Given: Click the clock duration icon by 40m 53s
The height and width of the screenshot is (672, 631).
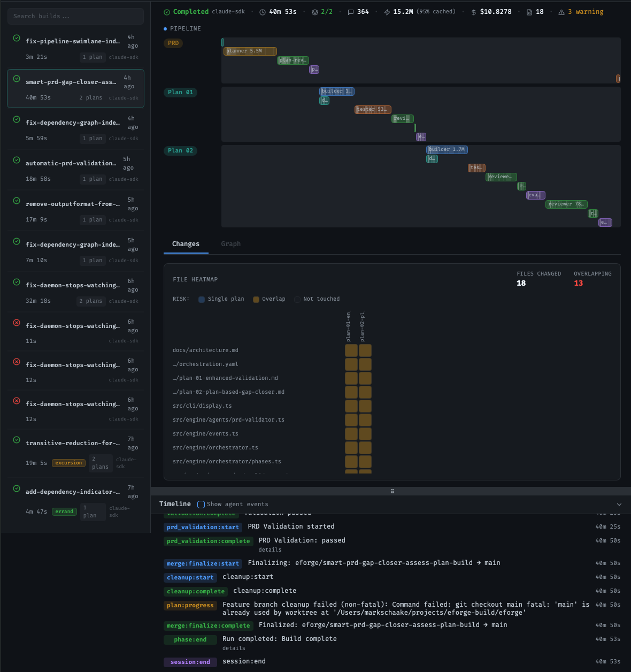Looking at the screenshot, I should pos(263,12).
